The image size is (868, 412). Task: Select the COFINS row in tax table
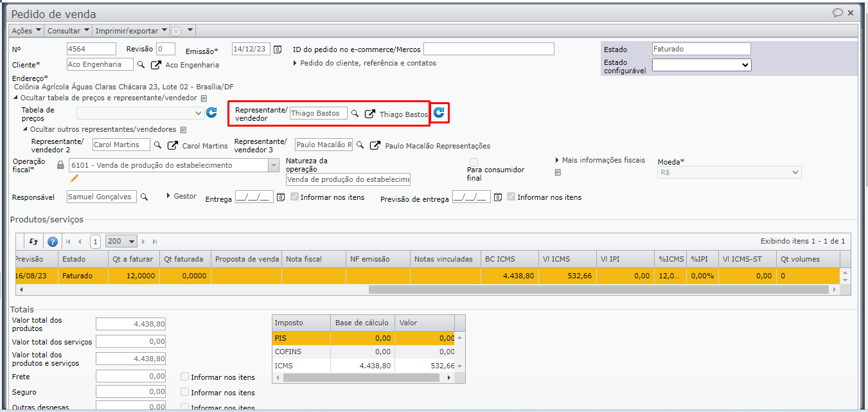point(364,352)
